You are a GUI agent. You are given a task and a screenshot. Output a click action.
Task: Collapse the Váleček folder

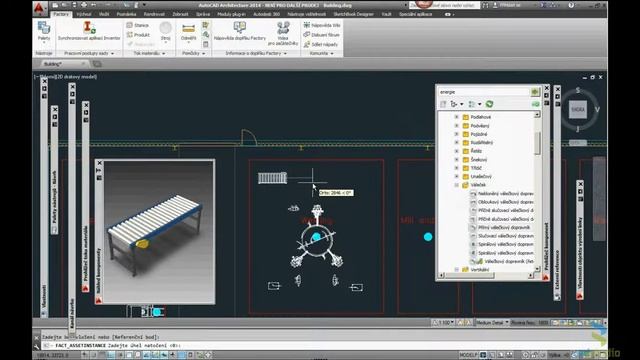click(456, 185)
